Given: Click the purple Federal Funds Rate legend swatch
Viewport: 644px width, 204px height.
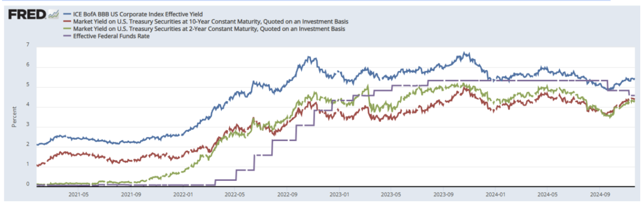Looking at the screenshot, I should 67,36.
